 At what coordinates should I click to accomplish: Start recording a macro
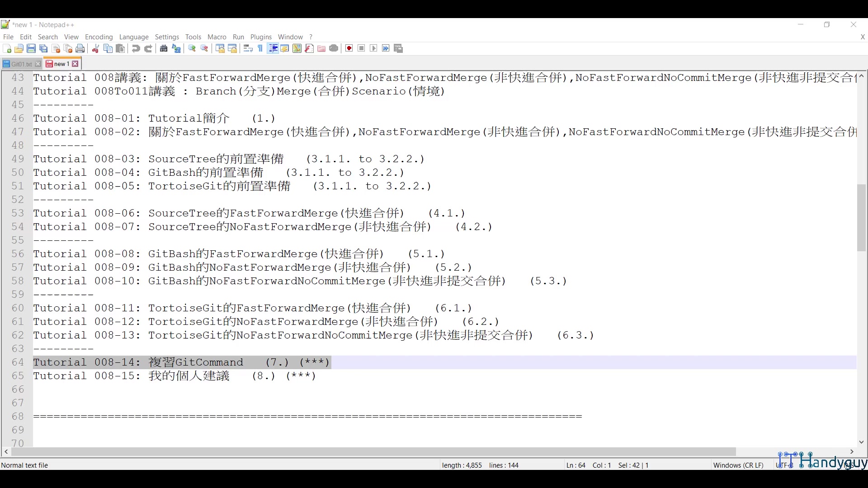click(349, 48)
